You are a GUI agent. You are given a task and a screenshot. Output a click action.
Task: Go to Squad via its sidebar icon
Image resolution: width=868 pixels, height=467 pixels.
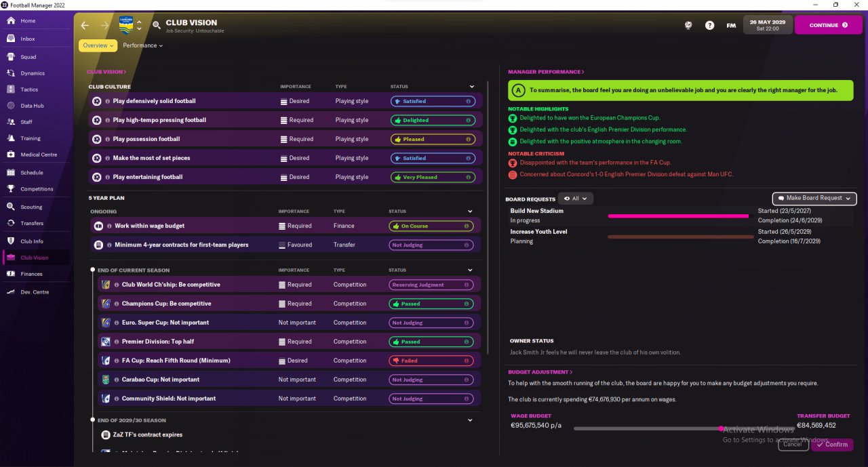[11, 57]
